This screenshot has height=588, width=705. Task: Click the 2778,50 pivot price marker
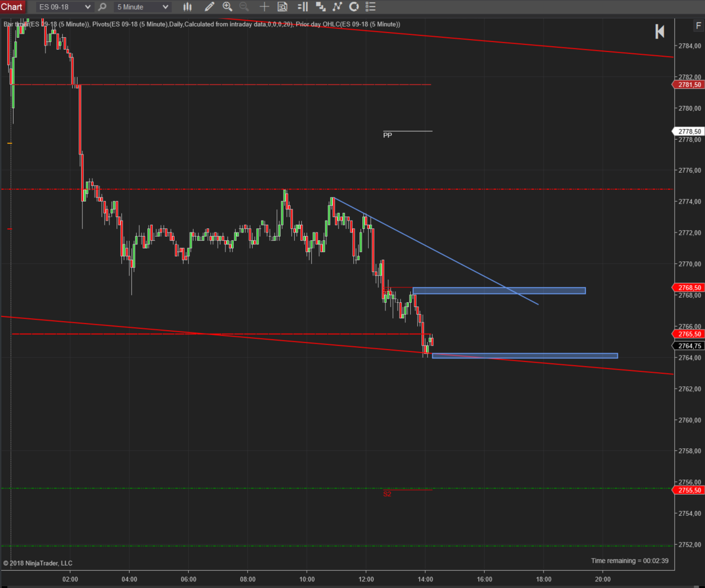click(x=688, y=131)
